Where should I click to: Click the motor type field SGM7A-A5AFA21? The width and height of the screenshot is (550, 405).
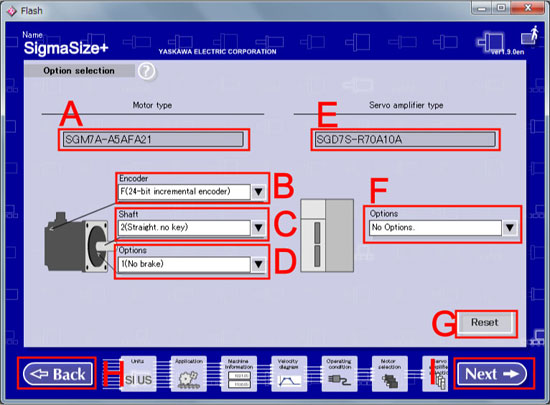click(153, 140)
